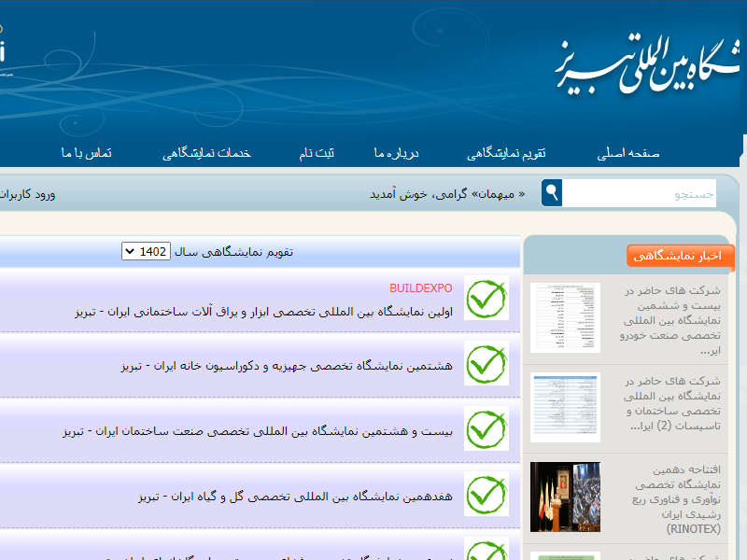The image size is (747, 560).
Task: Select ثبت نام in the navigation bar
Action: tap(317, 153)
